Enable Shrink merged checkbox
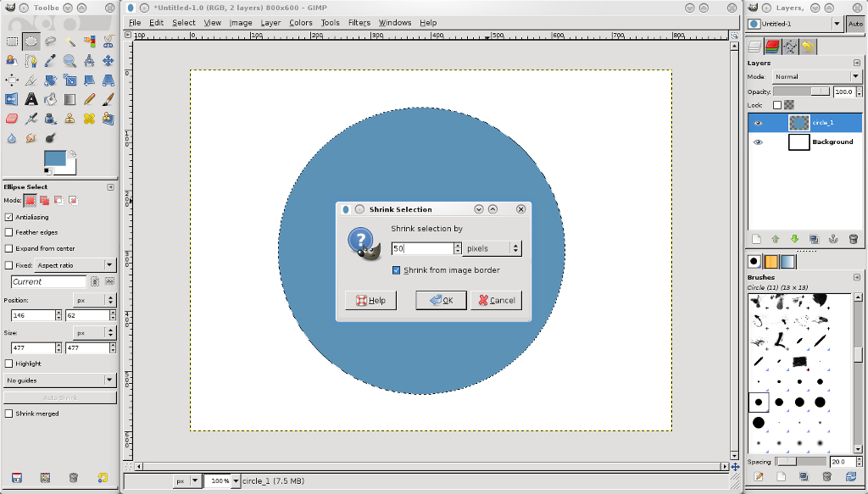868x494 pixels. [8, 414]
